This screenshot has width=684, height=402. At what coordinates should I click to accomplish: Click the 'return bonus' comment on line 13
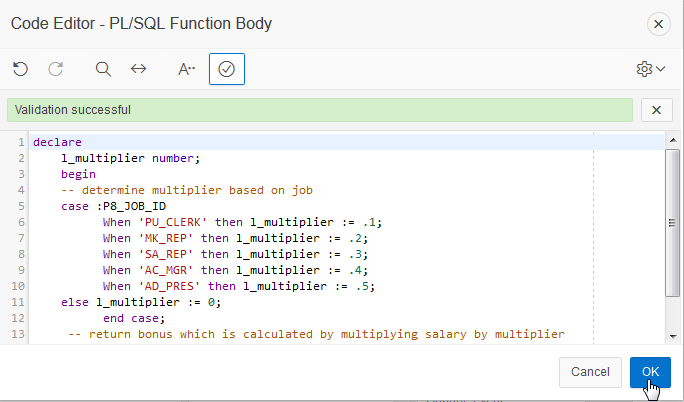click(x=316, y=334)
